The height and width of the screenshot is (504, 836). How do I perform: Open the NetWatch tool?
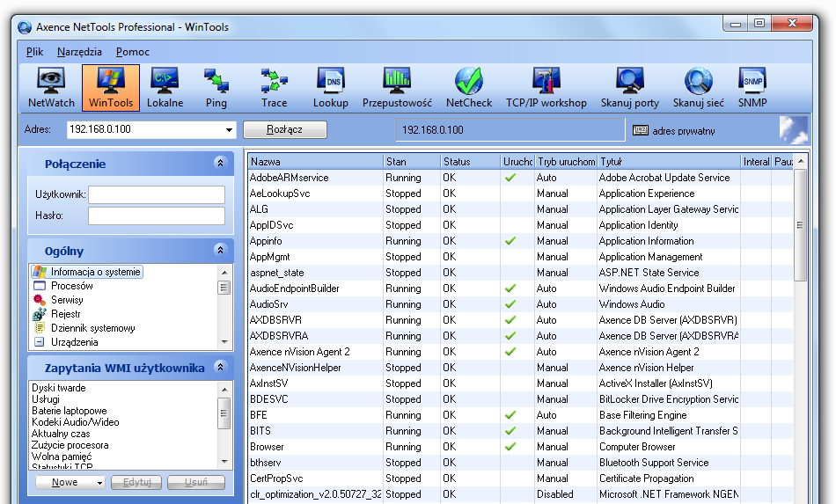point(51,88)
